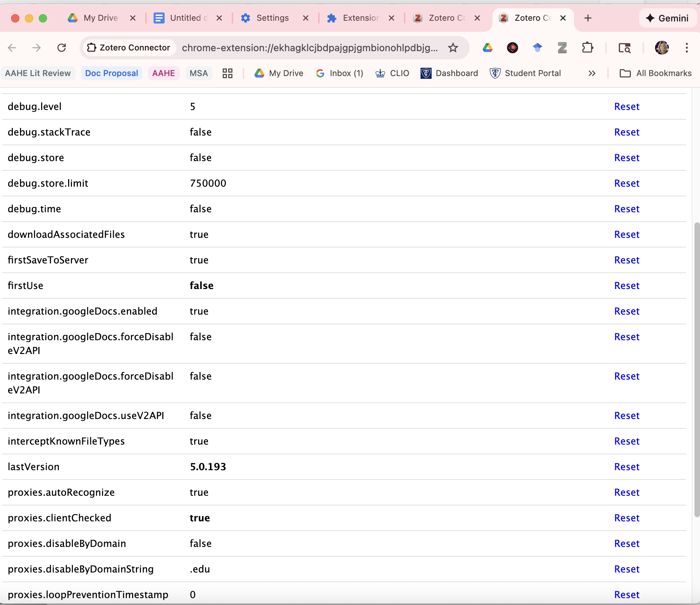Reset the proxies.autoRecognize preference
Screen dimensions: 700x605
coord(627,492)
